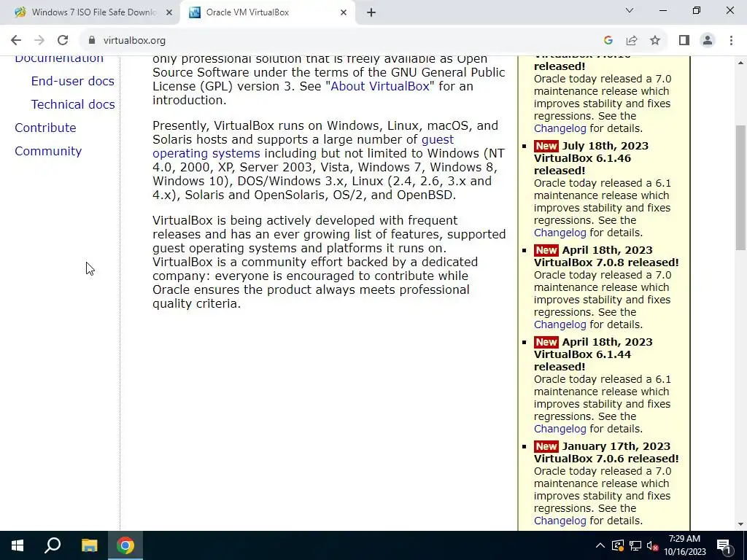Image resolution: width=747 pixels, height=560 pixels.
Task: Select the VirtualBox 6.1.44 released headline
Action: coord(582,360)
